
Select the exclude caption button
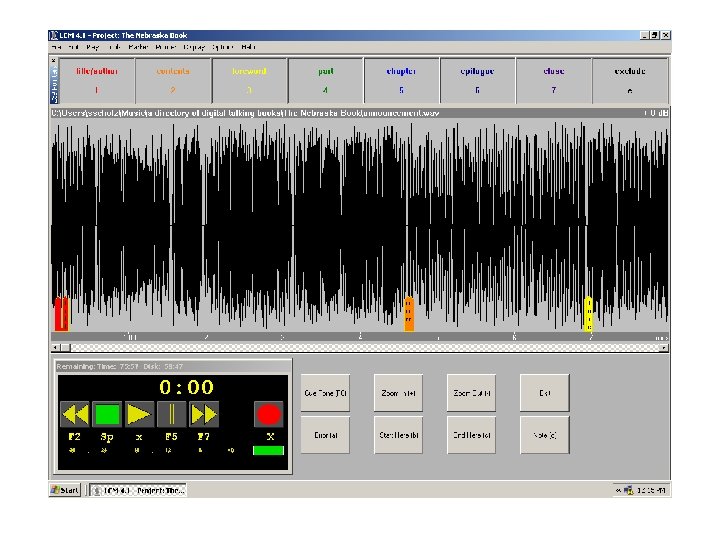[x=630, y=80]
